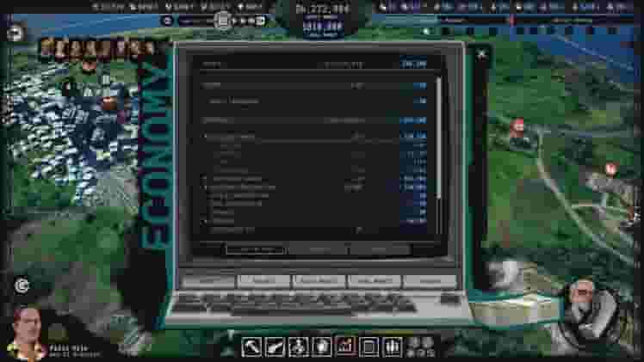Open the columns building icon in bottom toolbar
Image resolution: width=644 pixels, height=362 pixels.
click(393, 347)
